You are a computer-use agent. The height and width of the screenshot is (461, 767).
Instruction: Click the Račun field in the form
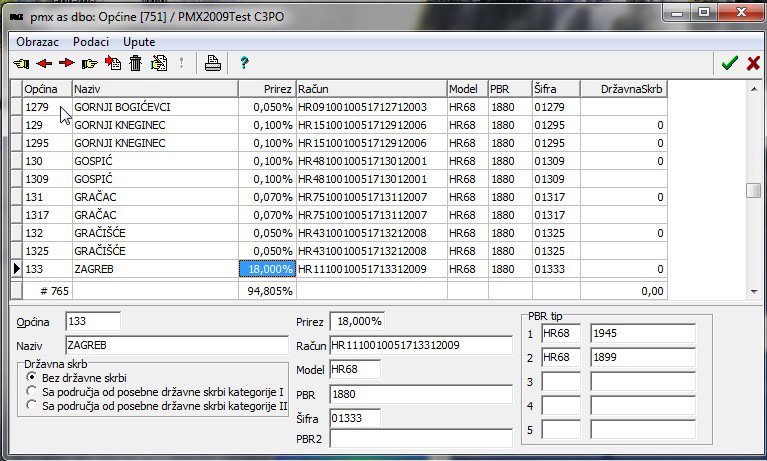pos(421,345)
